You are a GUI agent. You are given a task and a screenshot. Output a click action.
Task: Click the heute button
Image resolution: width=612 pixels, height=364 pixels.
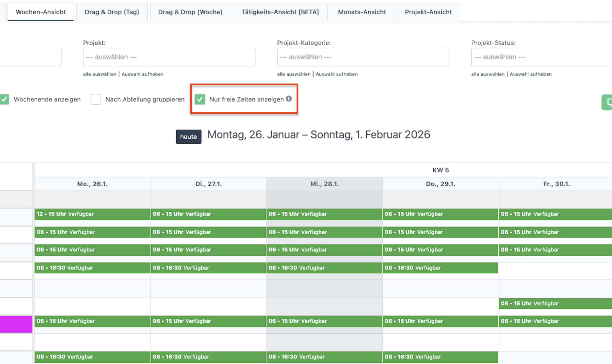tap(188, 137)
